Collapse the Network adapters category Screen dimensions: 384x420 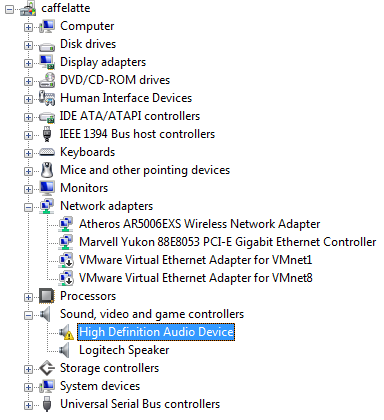28,207
